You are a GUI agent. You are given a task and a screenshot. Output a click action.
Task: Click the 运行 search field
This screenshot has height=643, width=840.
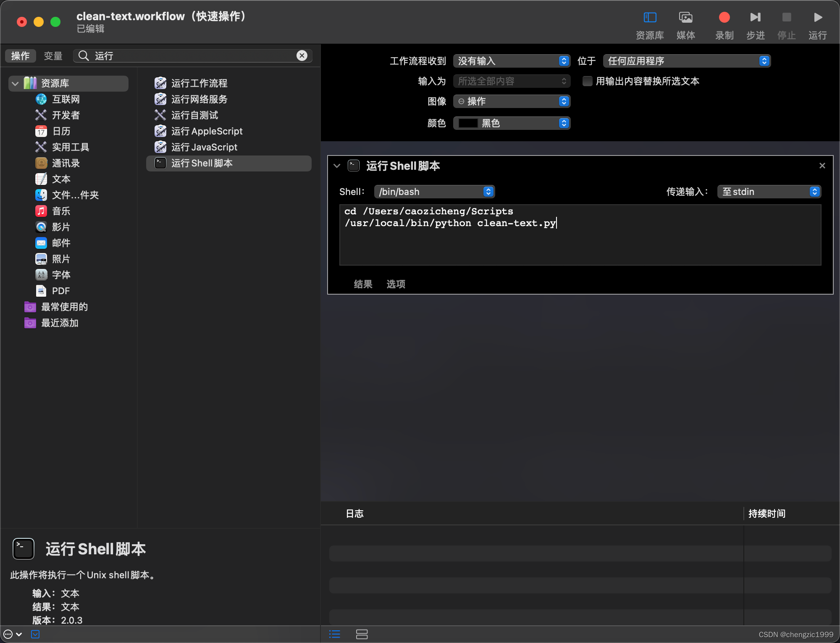(x=193, y=56)
